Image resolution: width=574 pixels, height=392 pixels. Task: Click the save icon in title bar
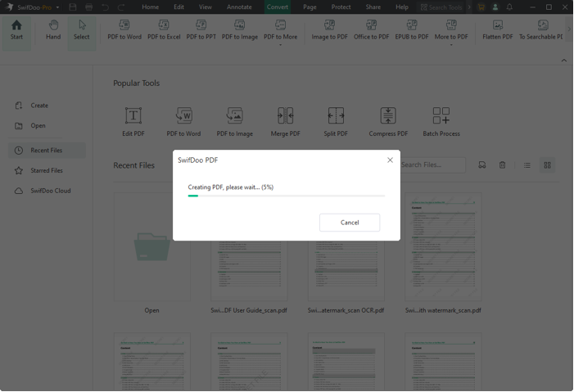[73, 7]
